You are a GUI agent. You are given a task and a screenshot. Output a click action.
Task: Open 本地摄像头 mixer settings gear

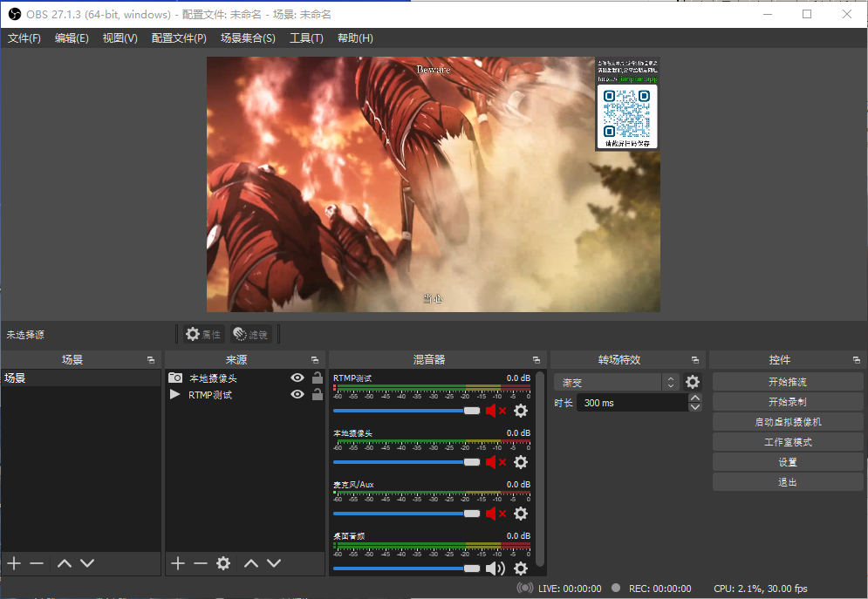coord(521,462)
